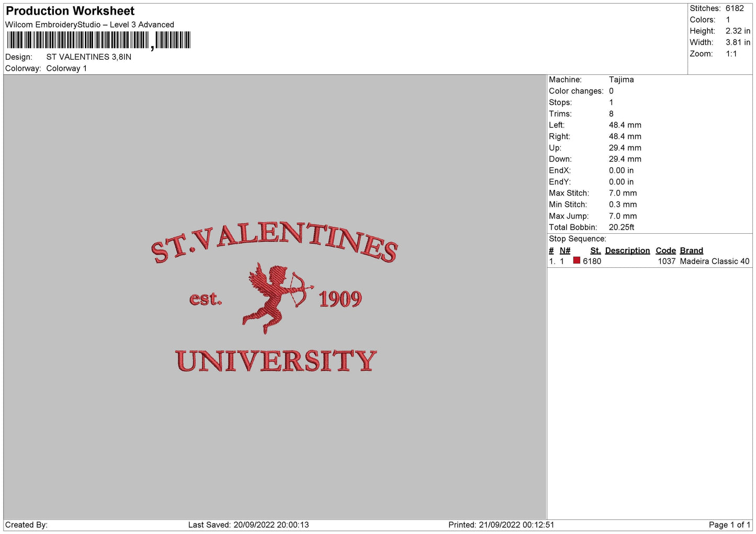The height and width of the screenshot is (534, 756).
Task: Click 'Page 1 of 1' footer
Action: click(x=729, y=525)
